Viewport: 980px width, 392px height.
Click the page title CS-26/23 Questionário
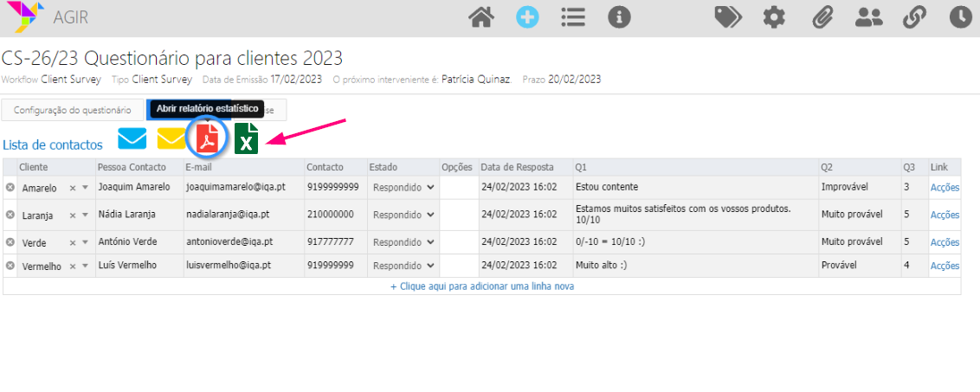pos(172,59)
